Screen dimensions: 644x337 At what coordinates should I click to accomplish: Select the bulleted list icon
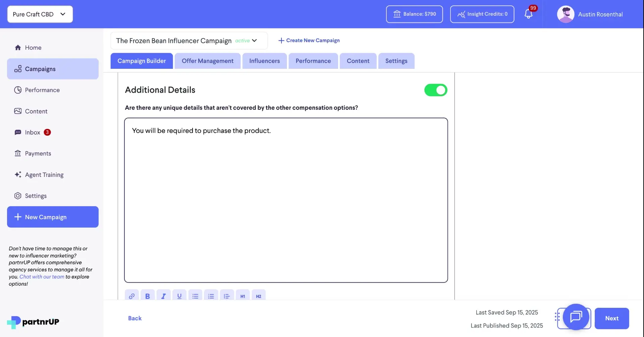pos(195,296)
